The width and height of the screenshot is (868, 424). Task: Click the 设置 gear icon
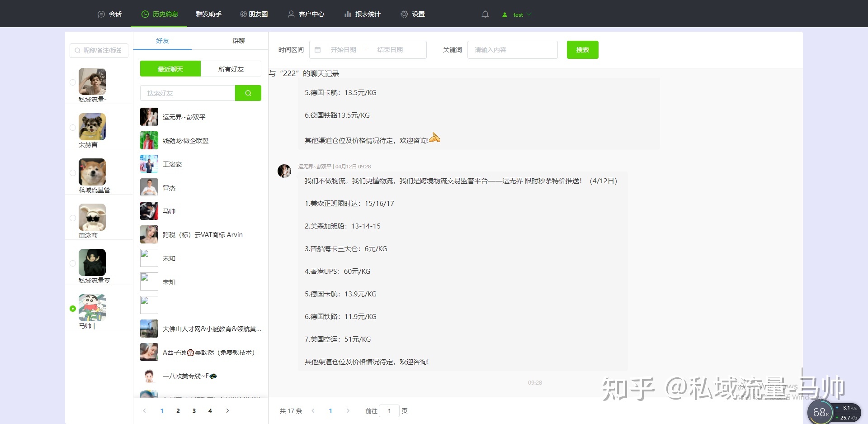(405, 14)
